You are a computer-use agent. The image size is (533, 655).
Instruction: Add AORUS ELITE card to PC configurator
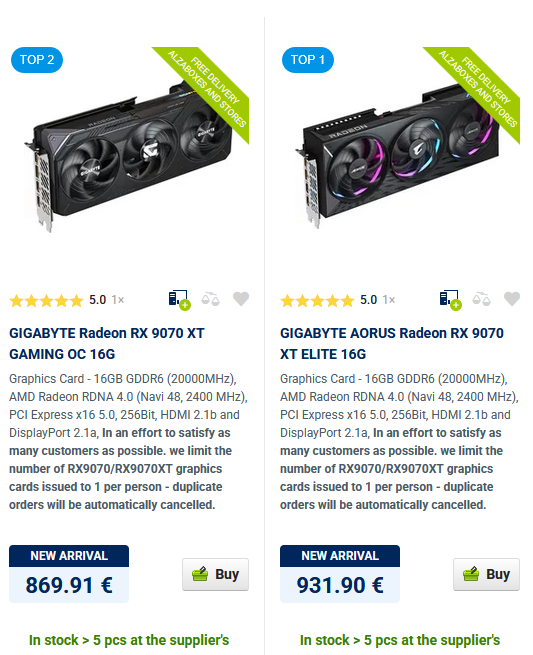click(450, 300)
